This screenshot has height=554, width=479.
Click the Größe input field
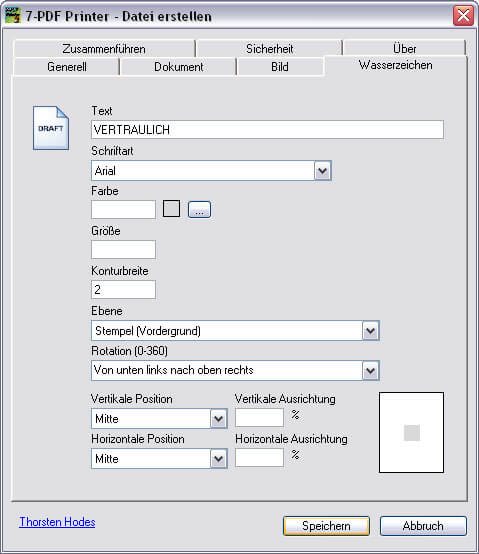123,249
